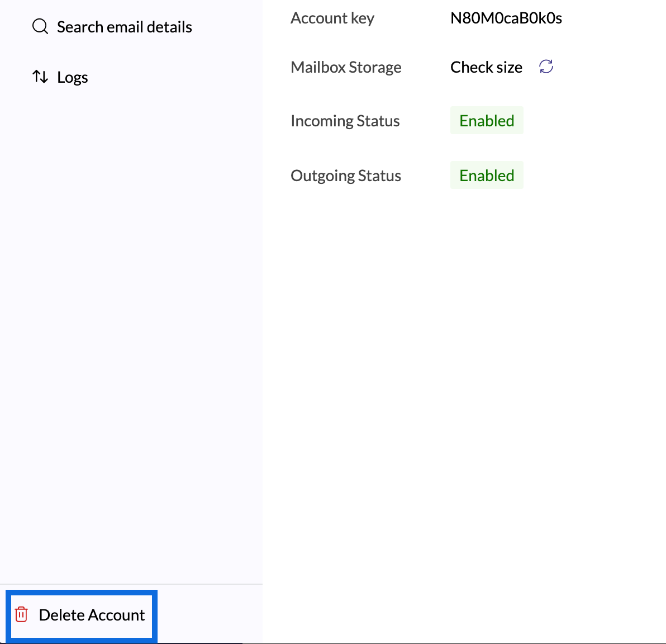
Task: Open search using the magnifying glass icon
Action: click(40, 26)
